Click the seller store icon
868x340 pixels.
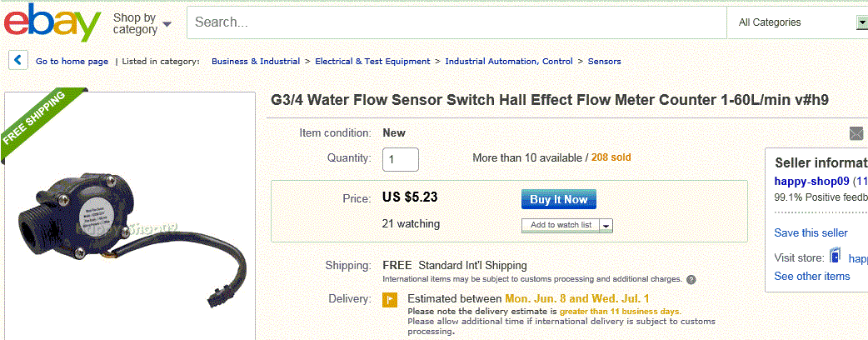(836, 257)
